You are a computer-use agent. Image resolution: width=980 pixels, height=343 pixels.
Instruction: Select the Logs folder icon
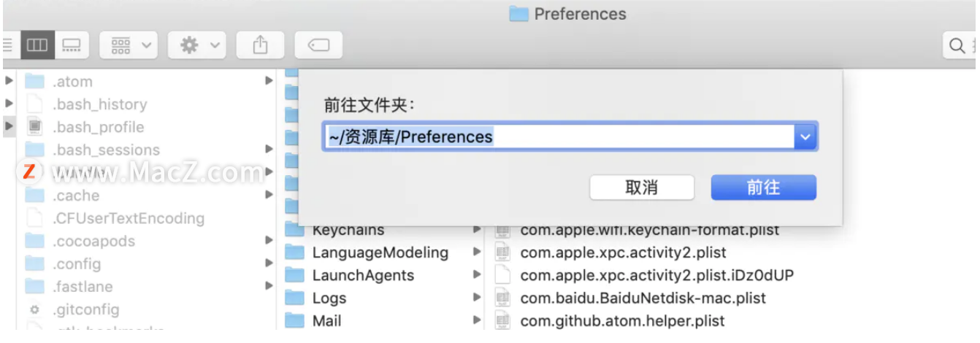pyautogui.click(x=294, y=298)
